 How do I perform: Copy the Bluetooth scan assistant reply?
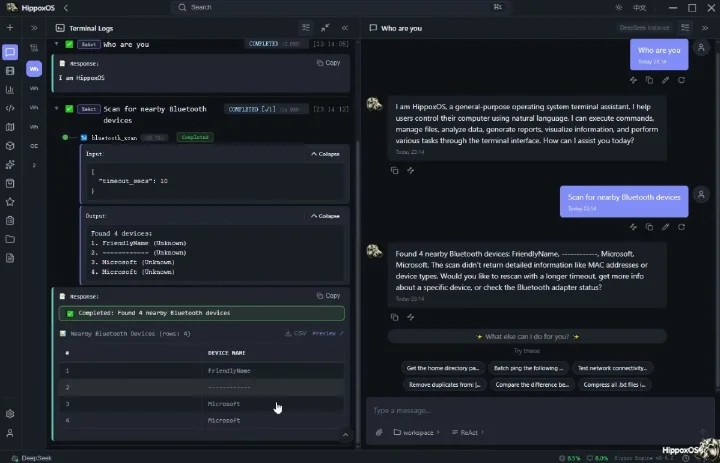point(394,317)
